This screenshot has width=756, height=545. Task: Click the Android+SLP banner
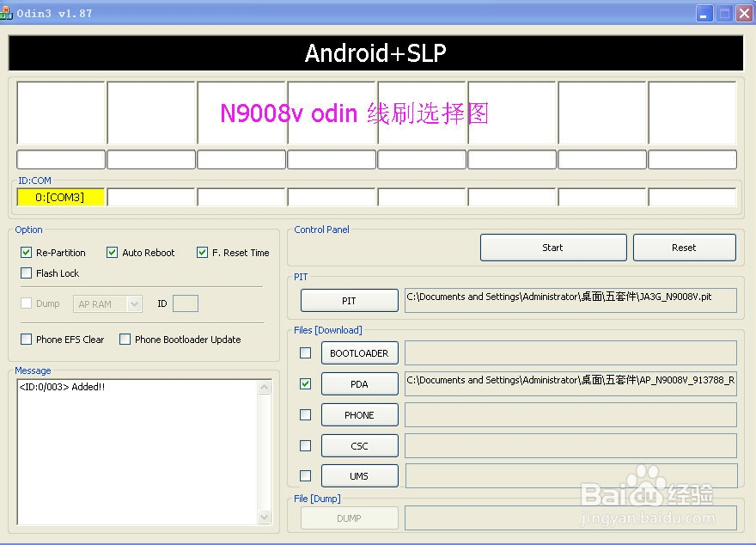pyautogui.click(x=375, y=53)
